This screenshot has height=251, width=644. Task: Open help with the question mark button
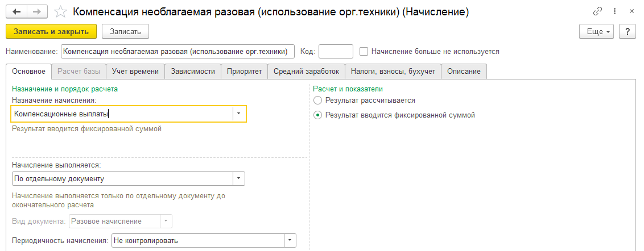[x=627, y=32]
